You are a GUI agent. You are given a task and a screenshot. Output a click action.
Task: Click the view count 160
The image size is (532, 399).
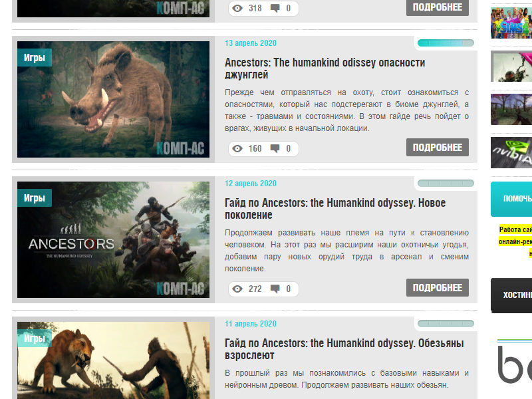pos(255,148)
